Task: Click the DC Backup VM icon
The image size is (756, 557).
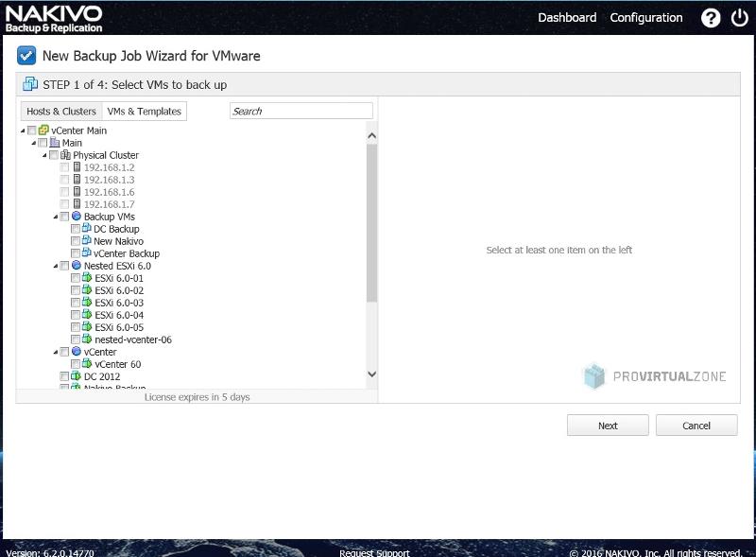Action: [87, 228]
